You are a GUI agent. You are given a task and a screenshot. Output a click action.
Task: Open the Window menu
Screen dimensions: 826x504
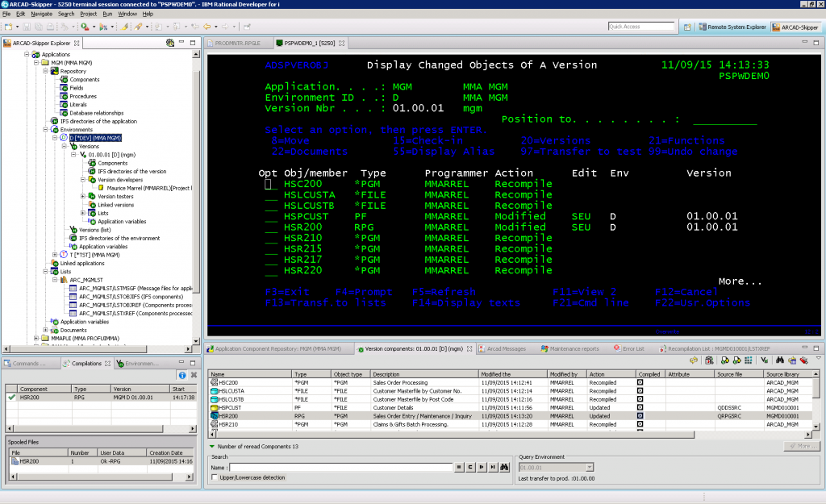click(x=127, y=14)
